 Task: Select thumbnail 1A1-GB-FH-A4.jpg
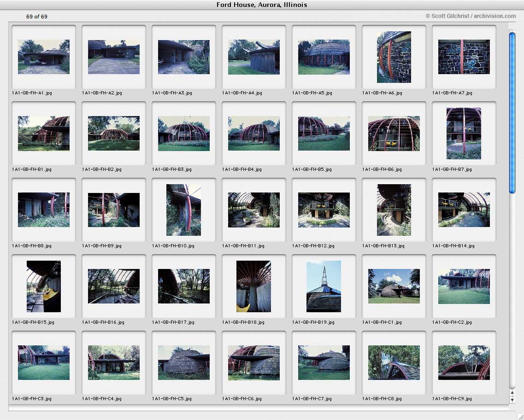254,57
